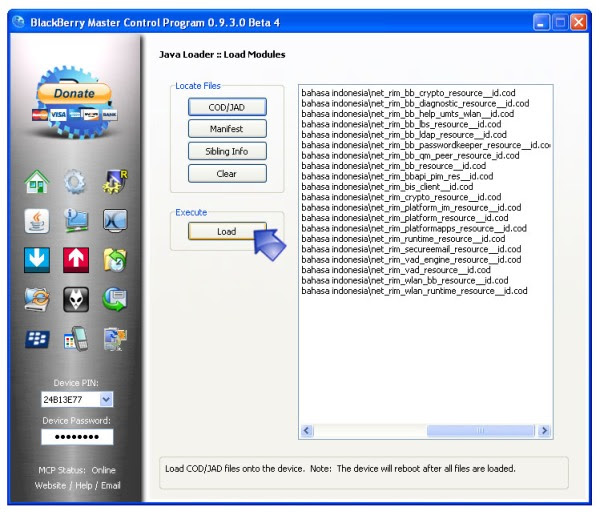Open the Home icon in sidebar
This screenshot has height=515, width=600.
pyautogui.click(x=37, y=181)
